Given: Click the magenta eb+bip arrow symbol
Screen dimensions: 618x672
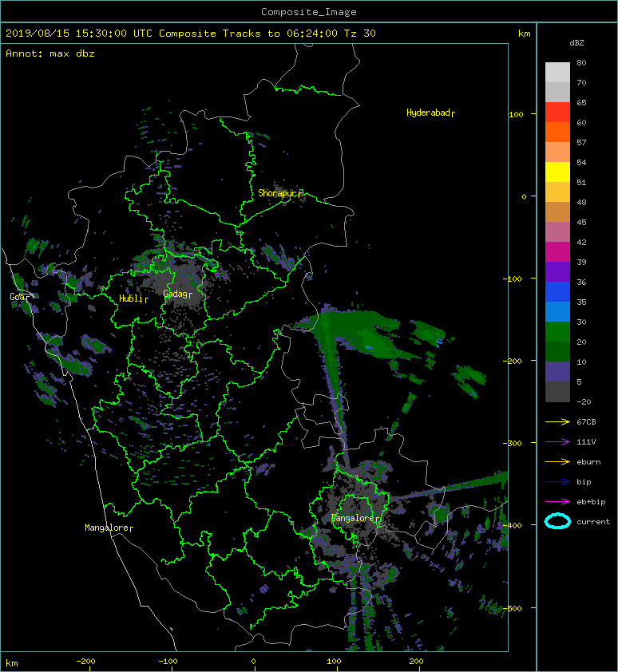Looking at the screenshot, I should (557, 502).
